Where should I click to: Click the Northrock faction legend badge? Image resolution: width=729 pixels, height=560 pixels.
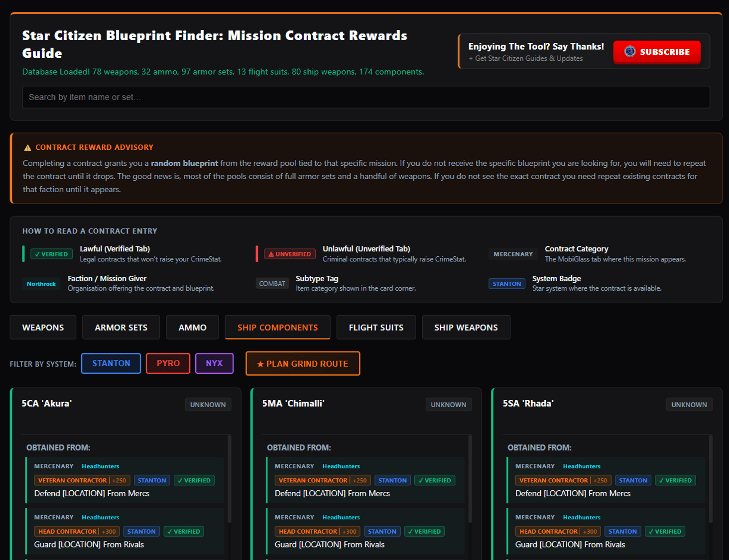pyautogui.click(x=41, y=284)
